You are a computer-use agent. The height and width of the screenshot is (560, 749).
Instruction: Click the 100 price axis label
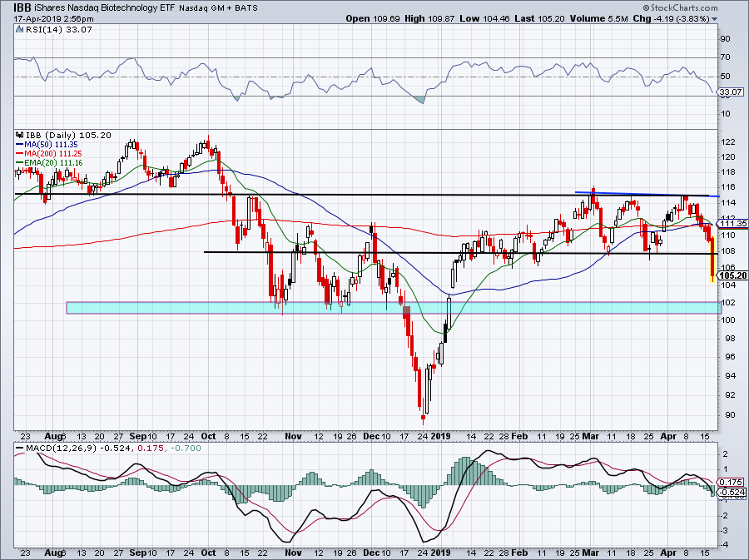[728, 320]
